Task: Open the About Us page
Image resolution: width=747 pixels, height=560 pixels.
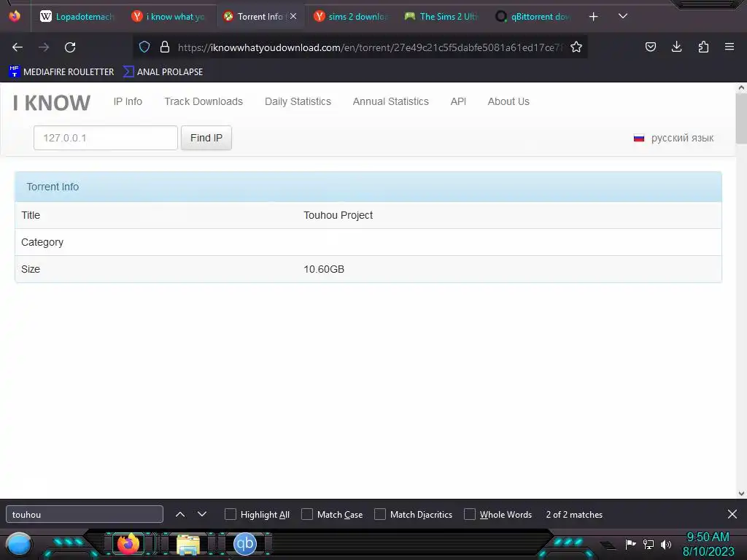Action: [508, 101]
